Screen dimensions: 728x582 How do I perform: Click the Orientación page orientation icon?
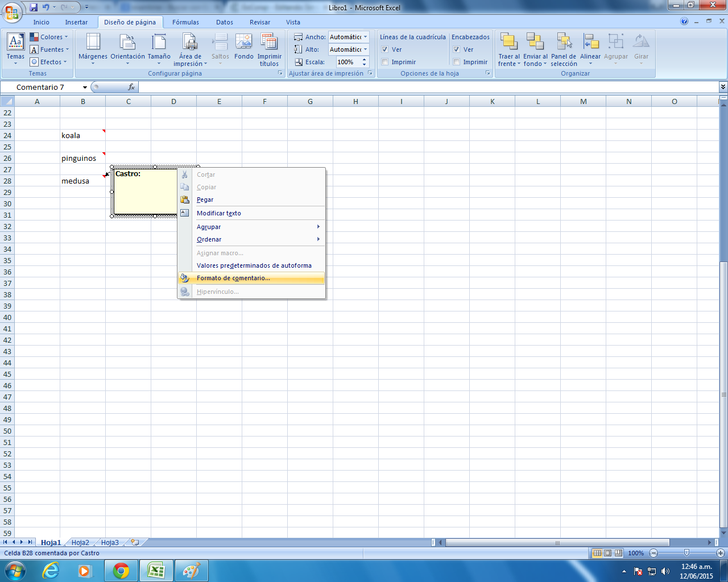[x=127, y=43]
